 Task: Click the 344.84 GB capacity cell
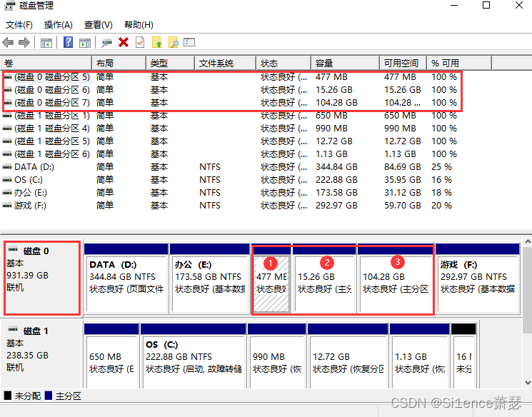coord(336,167)
